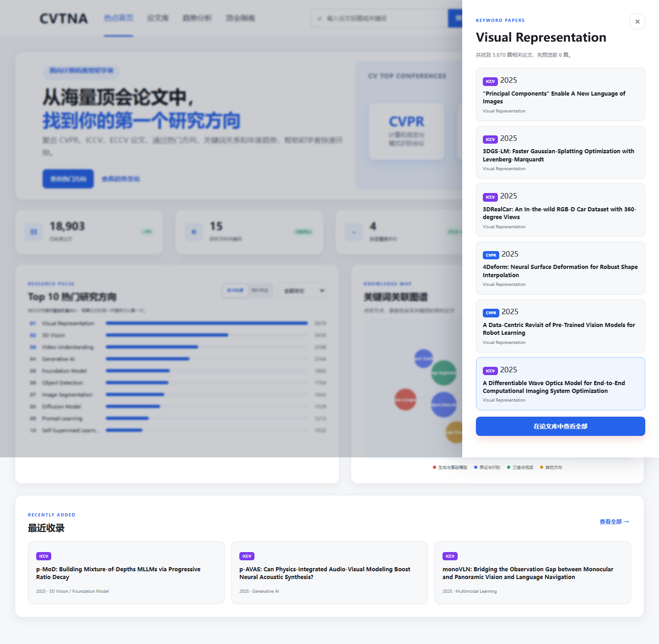The image size is (659, 644).
Task: Select the Generative AI row in Top 10
Action: click(x=178, y=359)
